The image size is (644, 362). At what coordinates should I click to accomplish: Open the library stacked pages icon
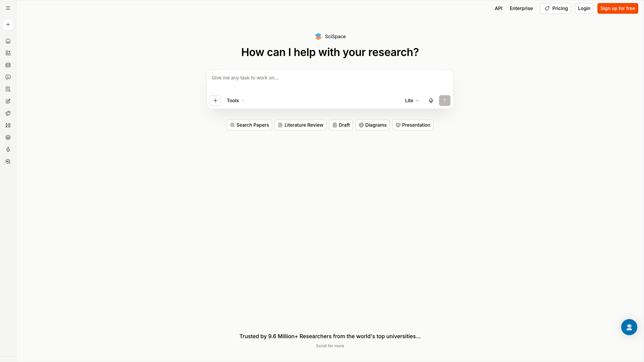(8, 65)
